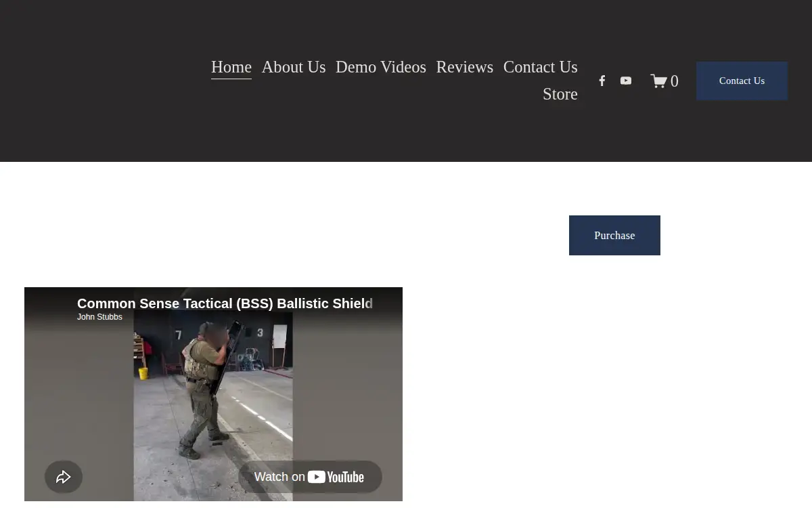Image resolution: width=812 pixels, height=508 pixels.
Task: Click the Purchase button
Action: 614,235
